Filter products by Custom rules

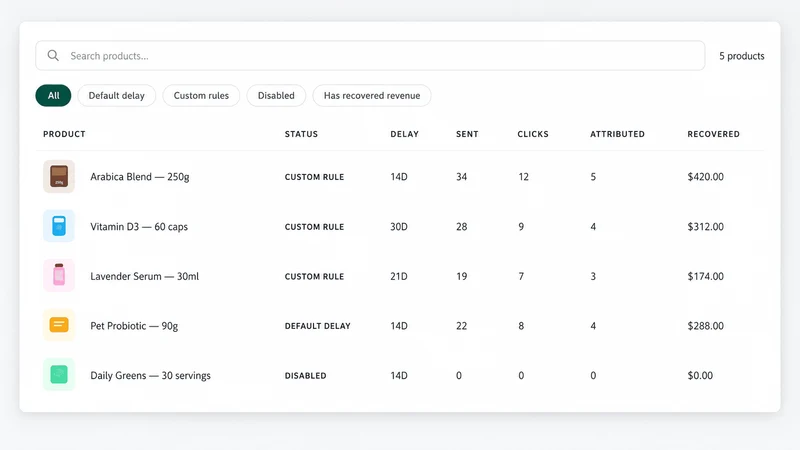coord(201,95)
